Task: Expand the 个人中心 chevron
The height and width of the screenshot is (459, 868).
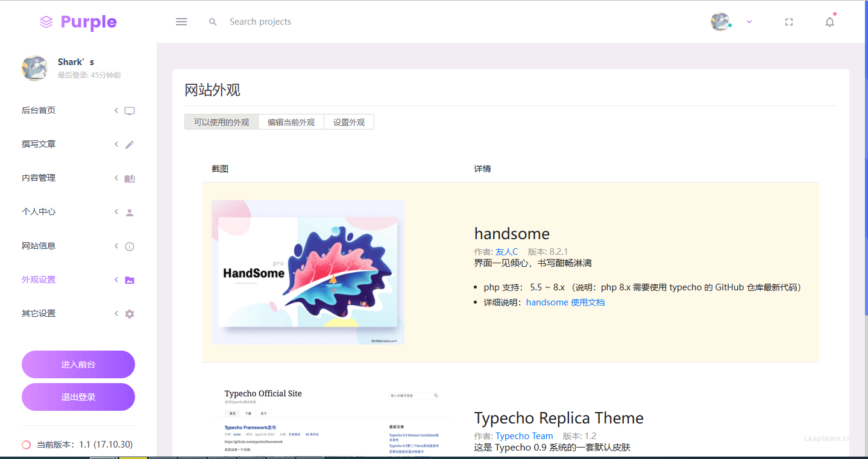Action: coord(116,211)
